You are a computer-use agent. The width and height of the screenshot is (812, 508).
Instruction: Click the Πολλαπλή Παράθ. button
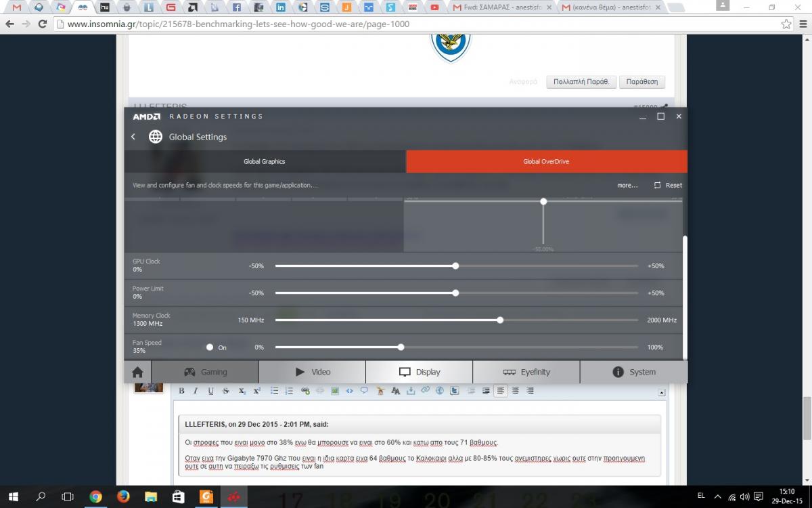(x=581, y=82)
